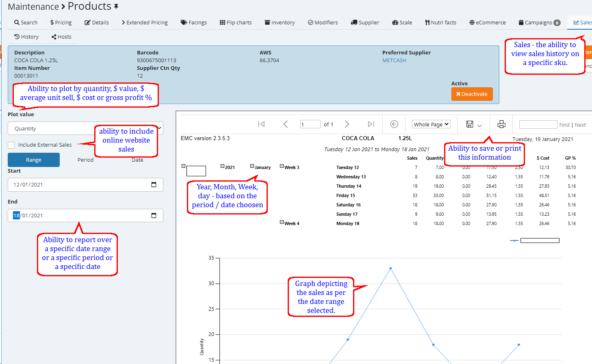Collapse the top-level report row toggle
Viewport: 592px width, 364px height.
coord(183,166)
